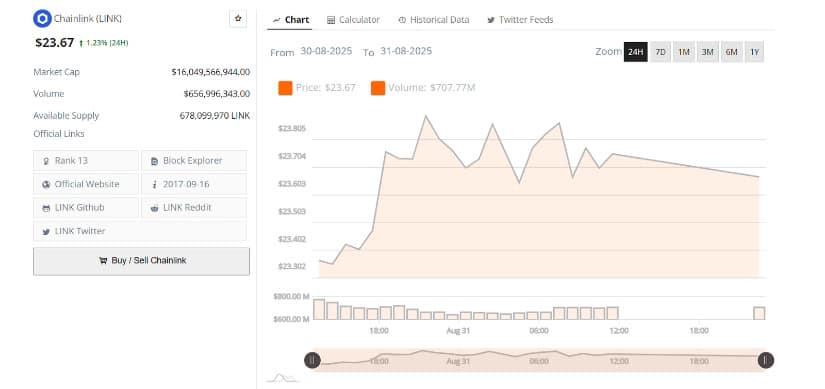Click the Chart tab
The width and height of the screenshot is (825, 389).
291,19
